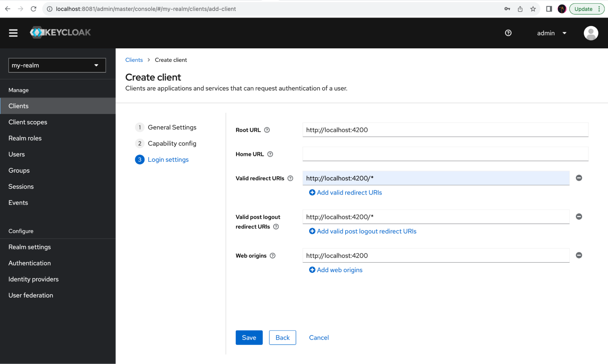Click the Add web origins link
Image resolution: width=608 pixels, height=364 pixels.
(x=339, y=270)
